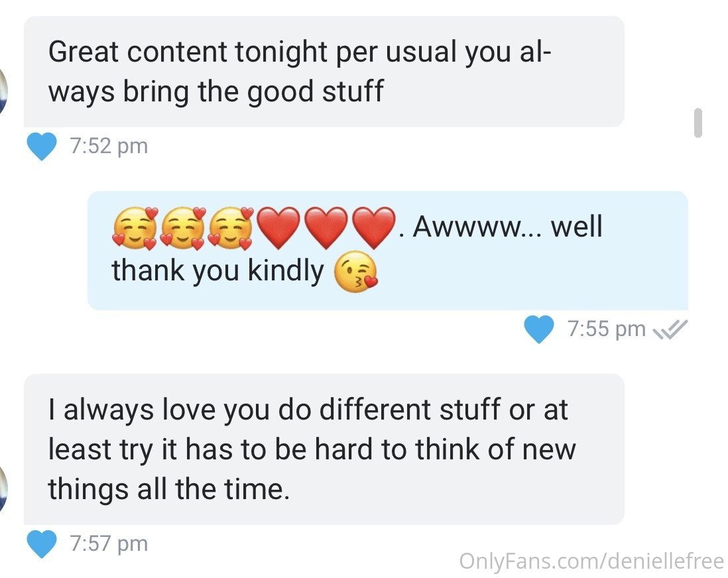728x578 pixels.
Task: Click the first smiling hearts emoji
Action: click(x=135, y=228)
